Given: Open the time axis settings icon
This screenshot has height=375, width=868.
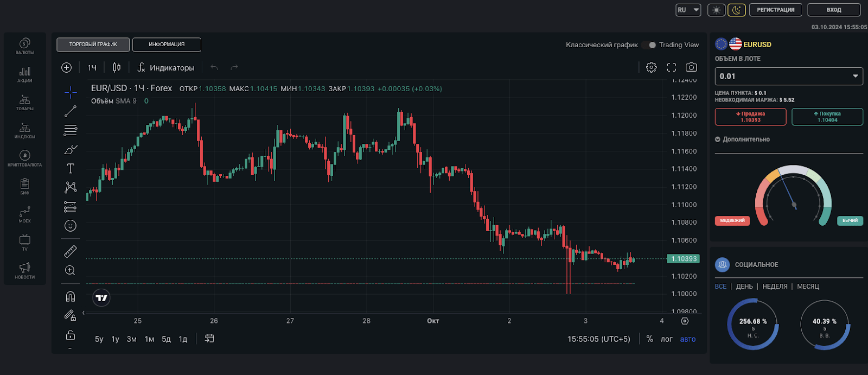Looking at the screenshot, I should (685, 321).
